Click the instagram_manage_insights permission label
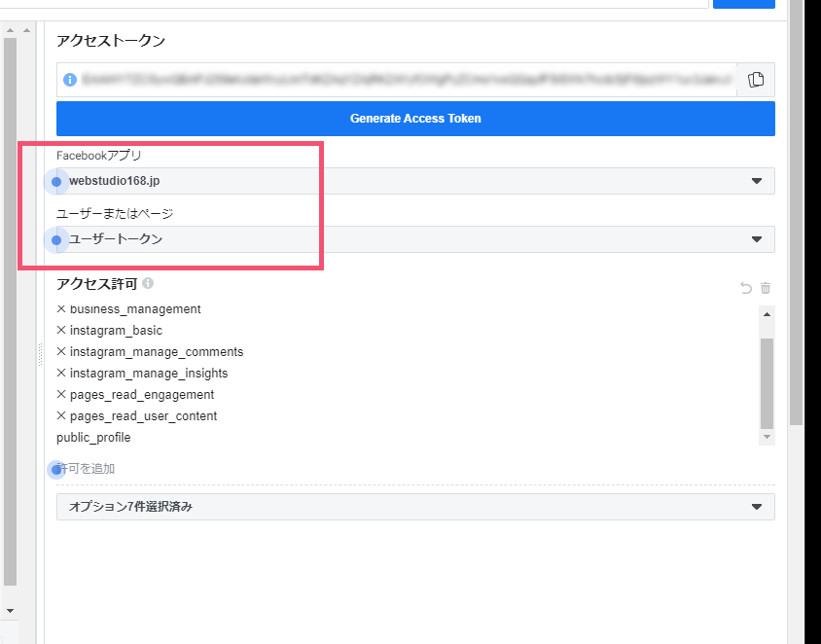 tap(149, 374)
